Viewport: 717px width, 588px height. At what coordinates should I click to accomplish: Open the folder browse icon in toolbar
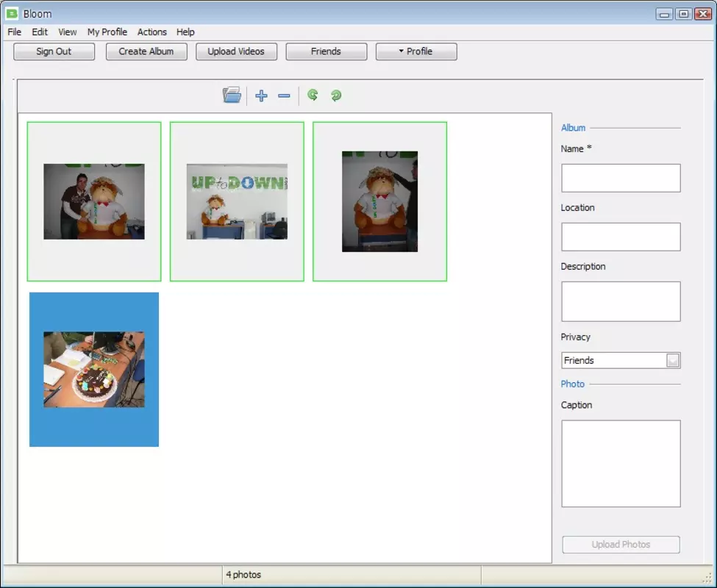coord(232,96)
